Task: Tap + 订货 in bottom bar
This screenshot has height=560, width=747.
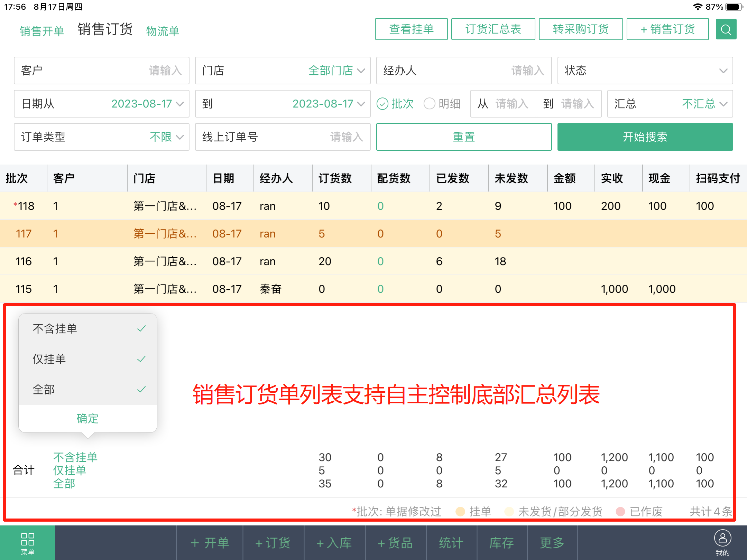Action: click(273, 543)
